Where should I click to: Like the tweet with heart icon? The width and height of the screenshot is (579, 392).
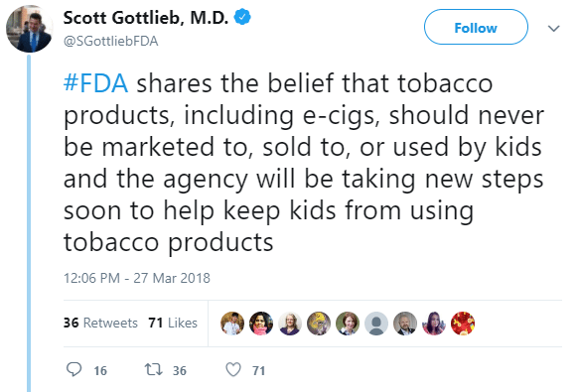tap(233, 369)
